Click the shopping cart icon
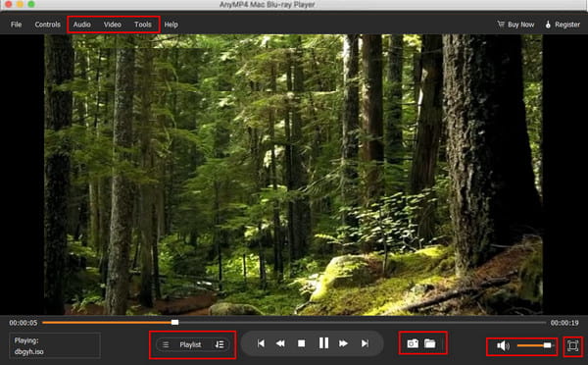Viewport: 588px width, 365px height. click(x=501, y=24)
